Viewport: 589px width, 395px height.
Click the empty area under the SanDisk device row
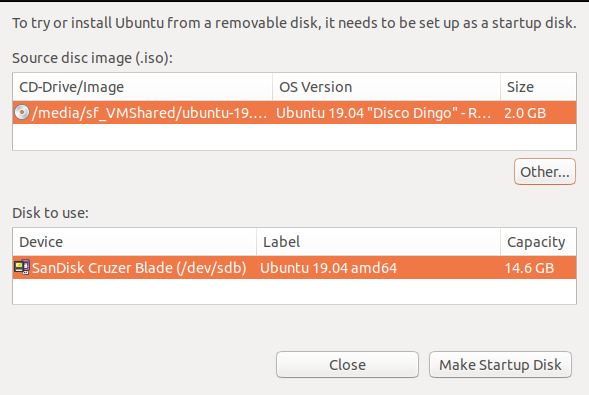click(x=294, y=291)
